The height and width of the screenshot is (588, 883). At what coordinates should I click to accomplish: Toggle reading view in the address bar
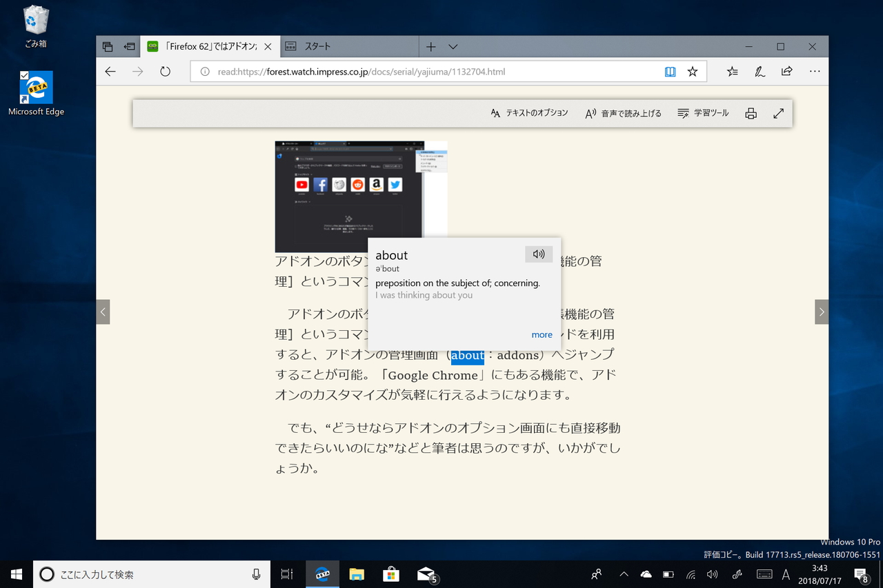coord(670,71)
